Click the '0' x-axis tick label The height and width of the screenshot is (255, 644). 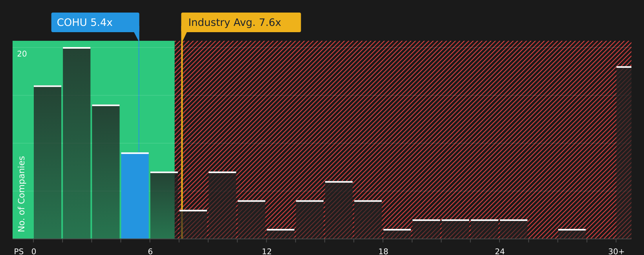pos(34,251)
